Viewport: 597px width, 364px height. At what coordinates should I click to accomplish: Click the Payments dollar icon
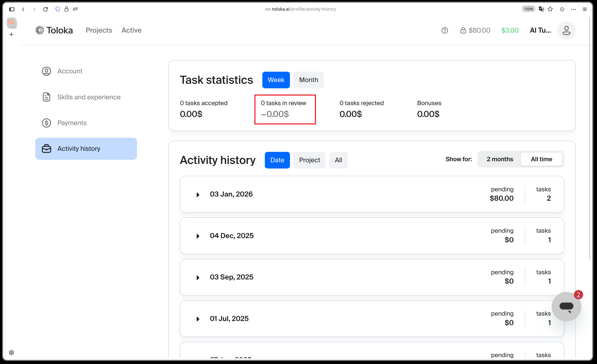pyautogui.click(x=46, y=123)
